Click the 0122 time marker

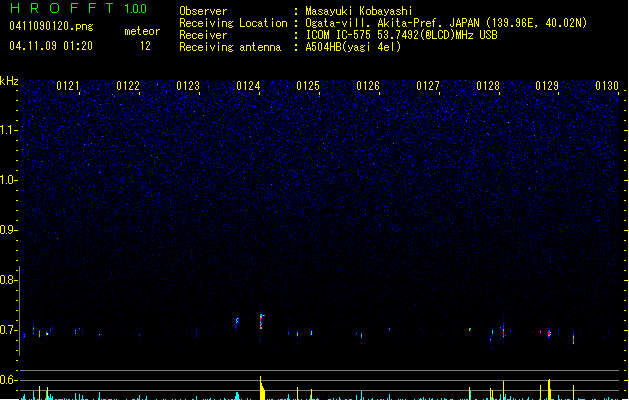(x=128, y=86)
